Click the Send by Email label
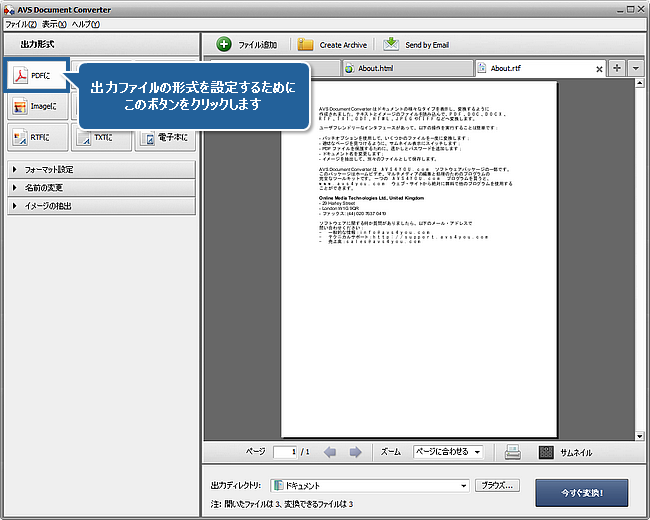This screenshot has width=650, height=520. click(427, 45)
